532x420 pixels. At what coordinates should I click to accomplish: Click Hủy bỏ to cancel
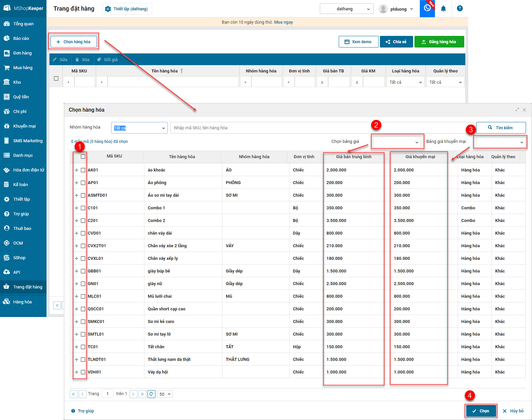pyautogui.click(x=513, y=411)
